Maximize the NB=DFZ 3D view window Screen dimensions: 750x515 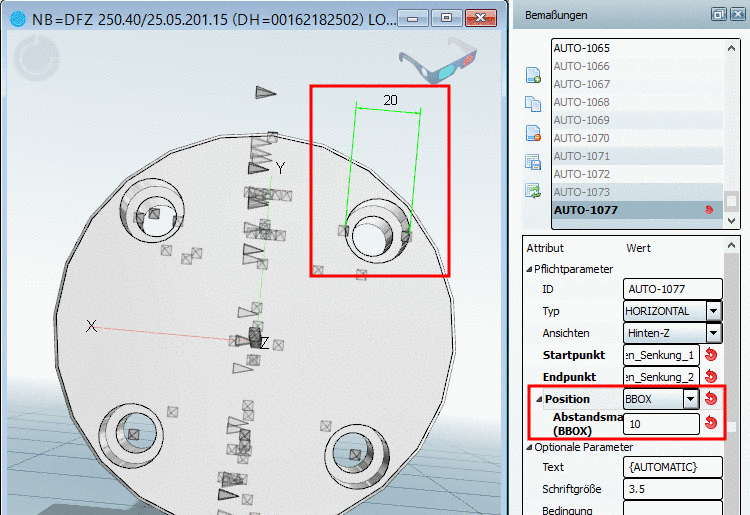tap(447, 18)
